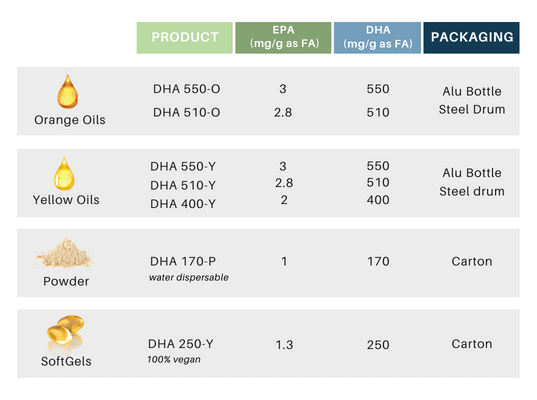Viewport: 537px width, 400px height.
Task: Click the orange oil droplet icon
Action: (67, 91)
